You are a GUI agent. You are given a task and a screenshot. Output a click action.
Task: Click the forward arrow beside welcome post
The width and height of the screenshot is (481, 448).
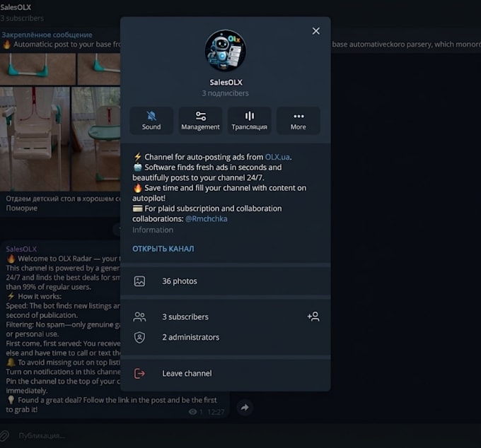click(245, 408)
